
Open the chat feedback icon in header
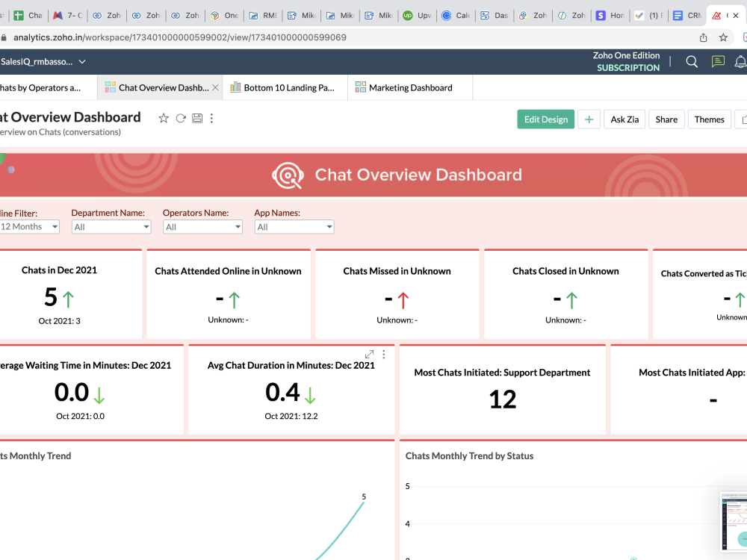tap(718, 61)
